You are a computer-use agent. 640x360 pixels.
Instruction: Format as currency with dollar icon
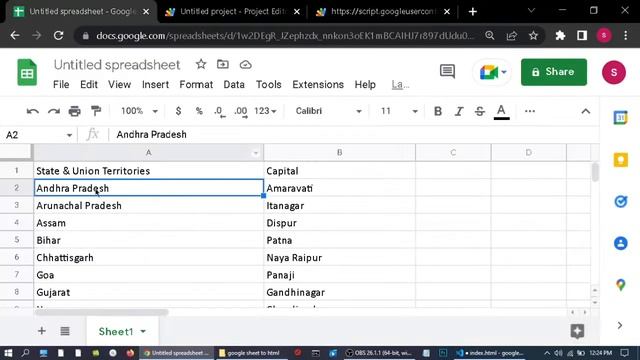coord(178,111)
